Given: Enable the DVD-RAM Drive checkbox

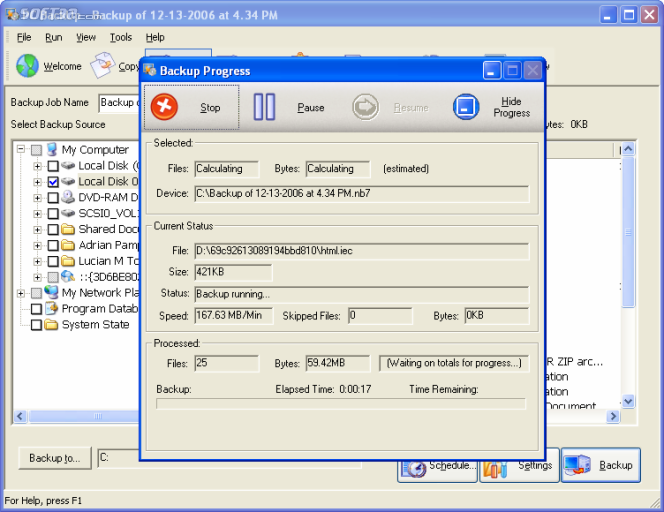Looking at the screenshot, I should click(53, 198).
